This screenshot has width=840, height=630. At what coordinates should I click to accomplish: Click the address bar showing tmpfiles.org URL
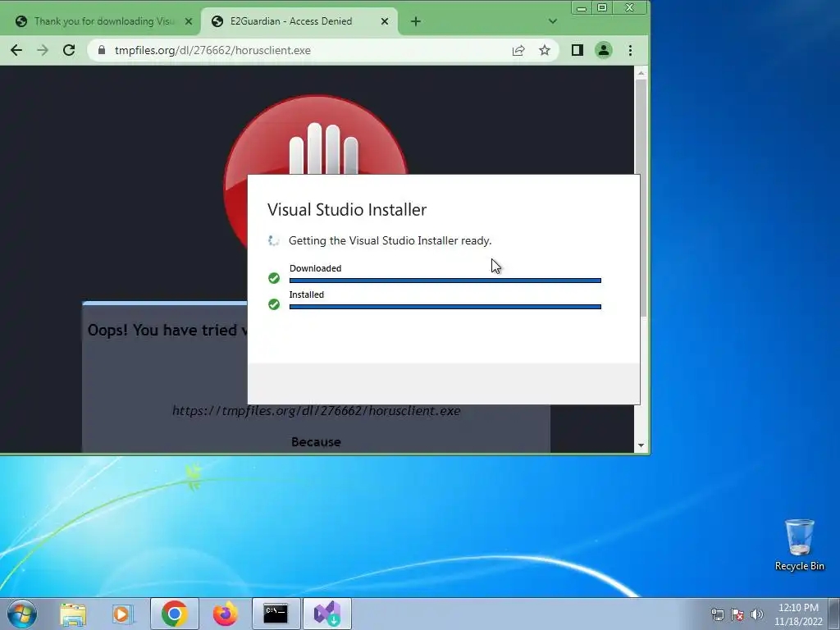click(323, 50)
